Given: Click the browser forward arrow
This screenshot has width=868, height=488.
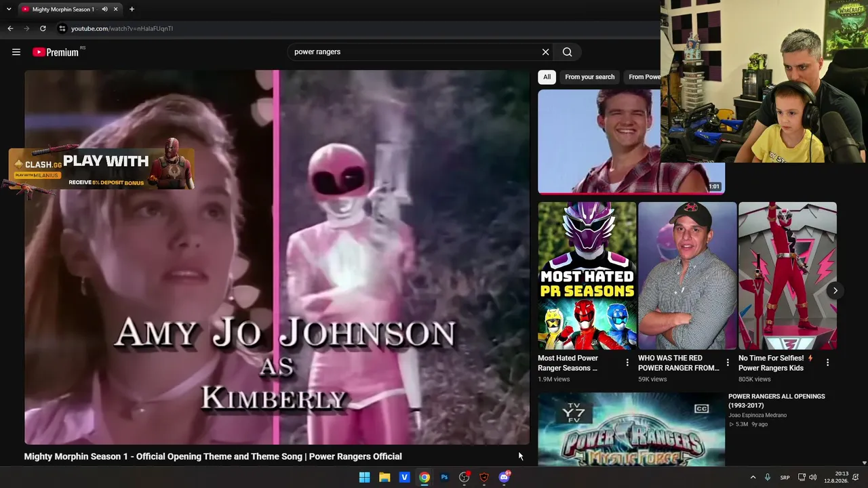Looking at the screenshot, I should pos(26,28).
